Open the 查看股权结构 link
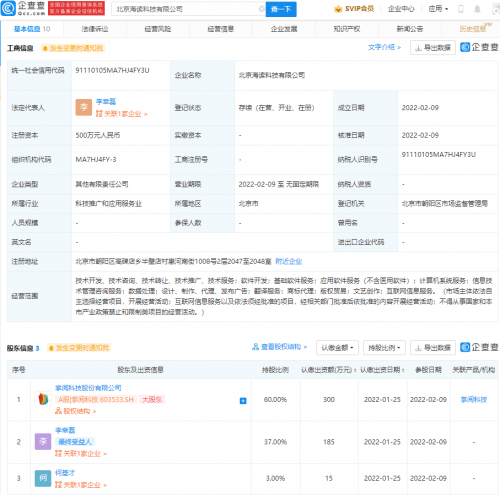 tap(279, 347)
